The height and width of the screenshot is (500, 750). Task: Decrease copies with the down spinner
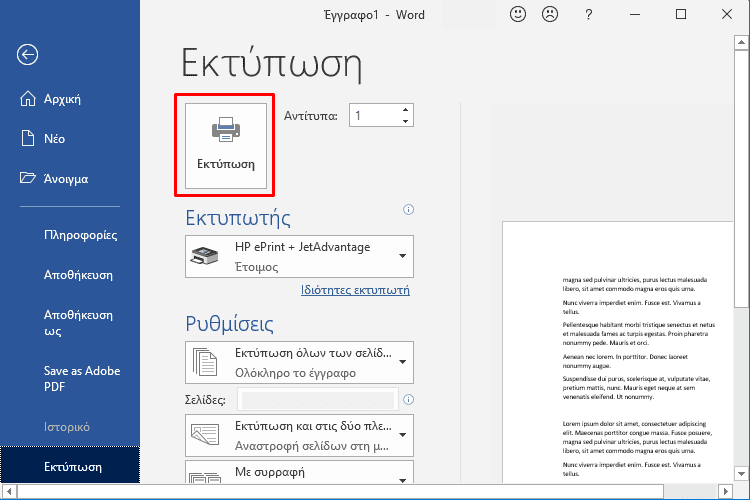click(x=406, y=121)
